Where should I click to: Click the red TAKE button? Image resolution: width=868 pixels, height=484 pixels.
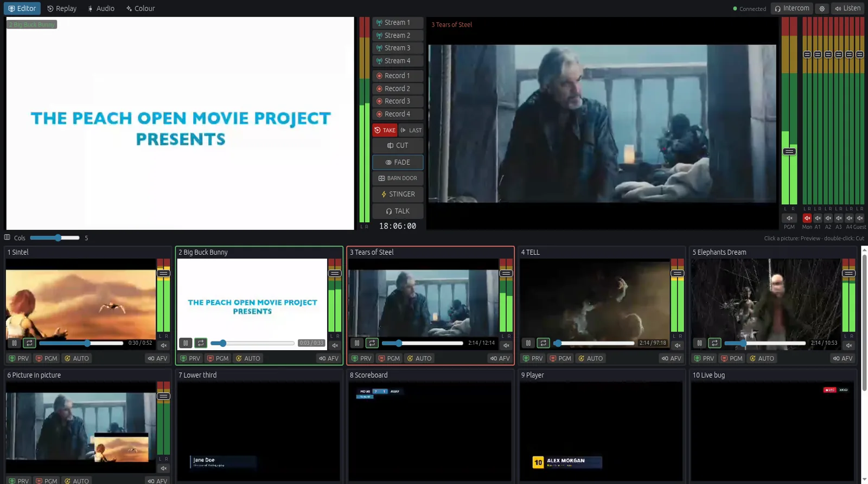(385, 130)
